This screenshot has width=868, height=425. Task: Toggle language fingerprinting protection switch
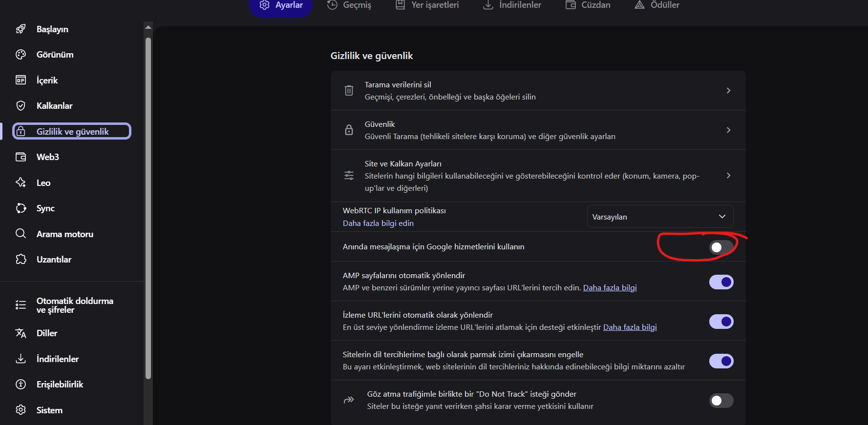tap(721, 361)
